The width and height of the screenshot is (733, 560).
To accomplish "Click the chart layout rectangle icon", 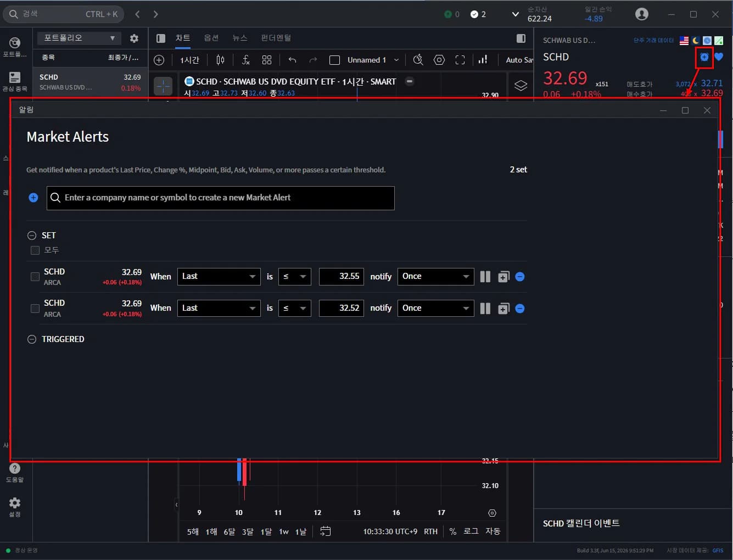I will tap(334, 60).
